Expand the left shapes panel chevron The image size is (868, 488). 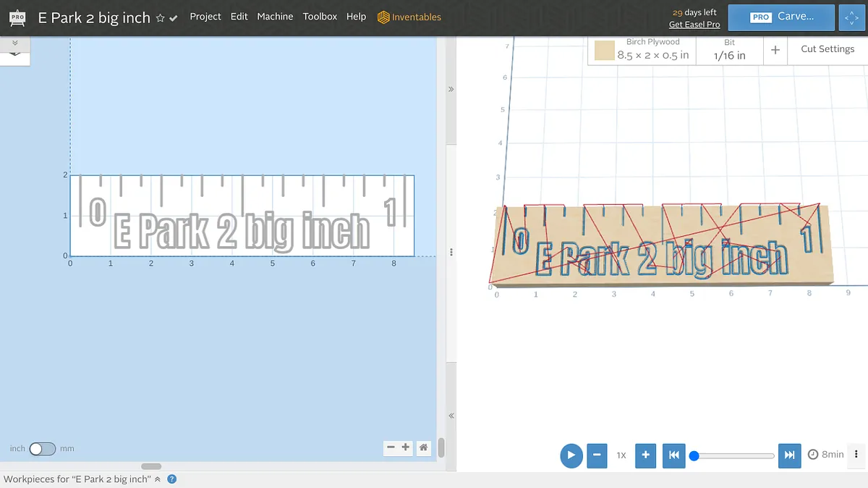15,43
